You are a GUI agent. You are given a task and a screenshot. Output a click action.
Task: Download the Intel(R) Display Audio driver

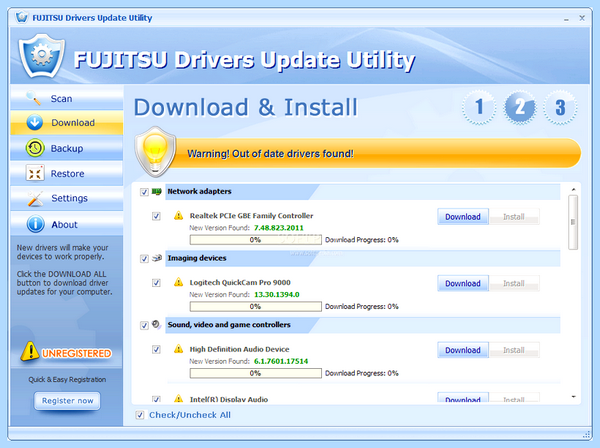(463, 398)
